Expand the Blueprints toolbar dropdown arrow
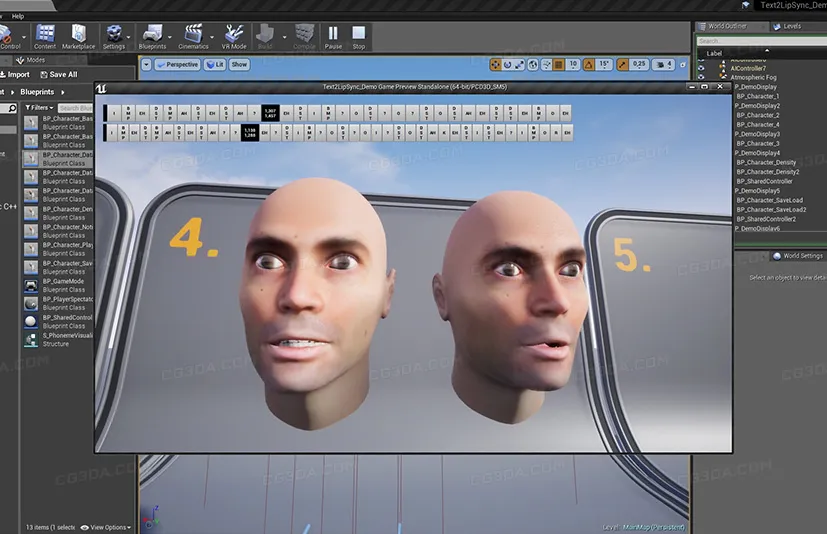827x534 pixels. [x=169, y=37]
